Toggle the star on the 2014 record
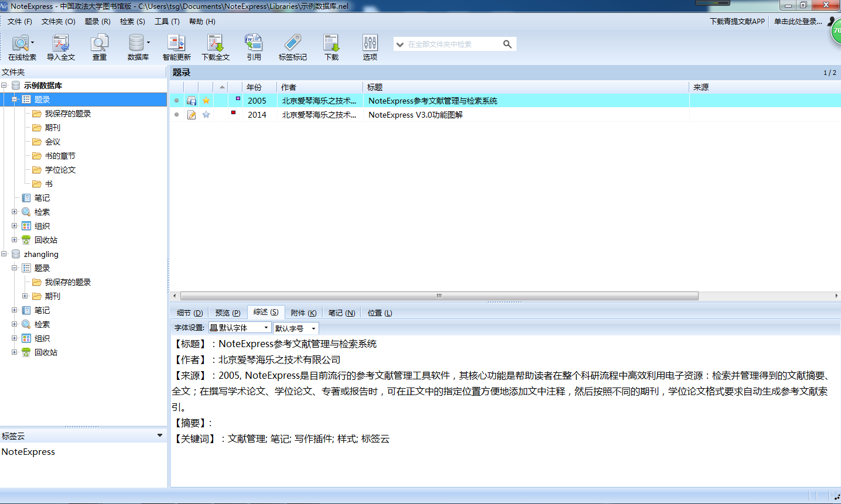Image resolution: width=841 pixels, height=504 pixels. click(206, 115)
